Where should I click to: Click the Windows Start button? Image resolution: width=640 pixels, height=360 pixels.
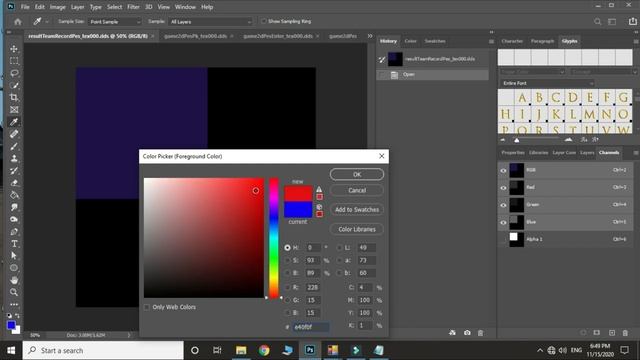coord(11,350)
